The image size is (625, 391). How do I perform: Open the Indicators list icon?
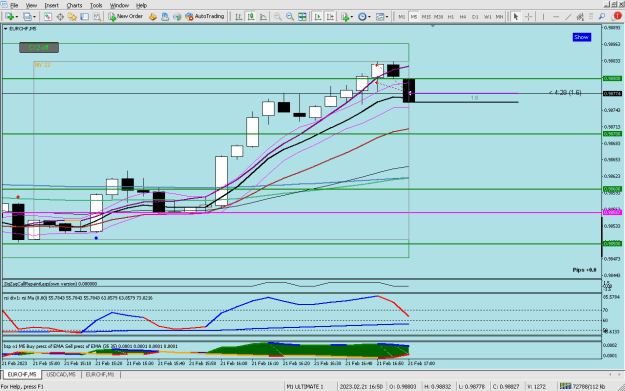tap(345, 17)
